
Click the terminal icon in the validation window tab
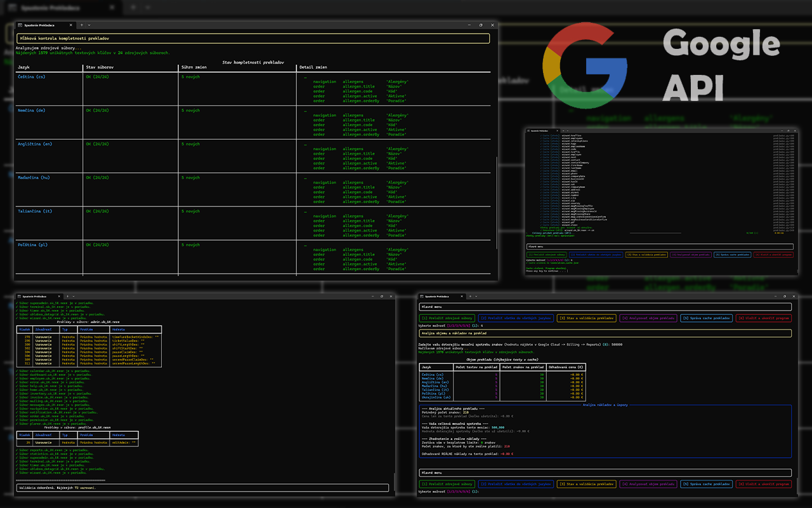pyautogui.click(x=19, y=296)
